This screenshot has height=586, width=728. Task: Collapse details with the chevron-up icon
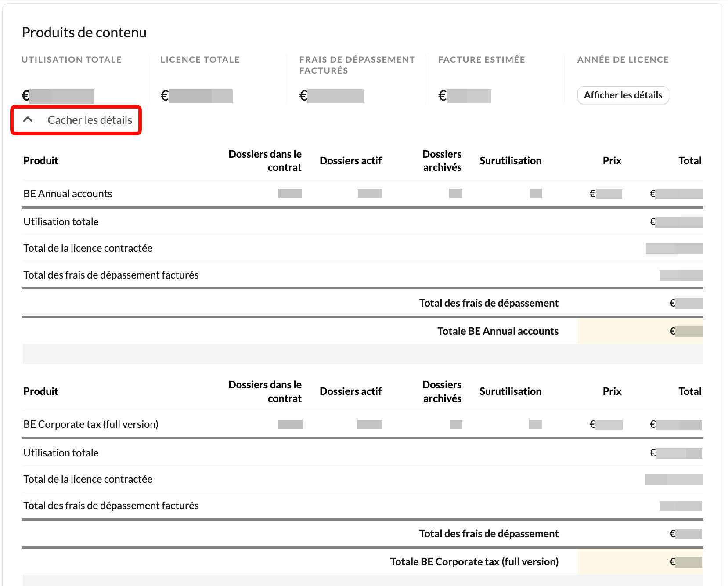coord(28,119)
